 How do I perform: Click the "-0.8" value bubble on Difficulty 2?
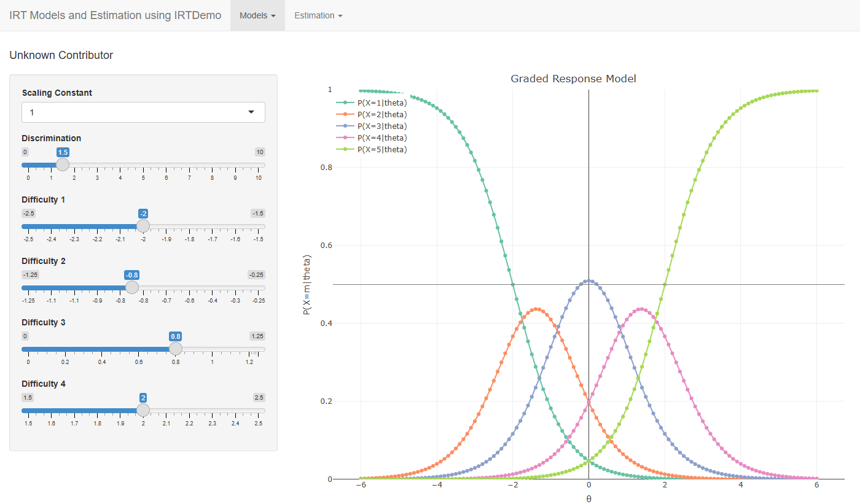tap(132, 275)
